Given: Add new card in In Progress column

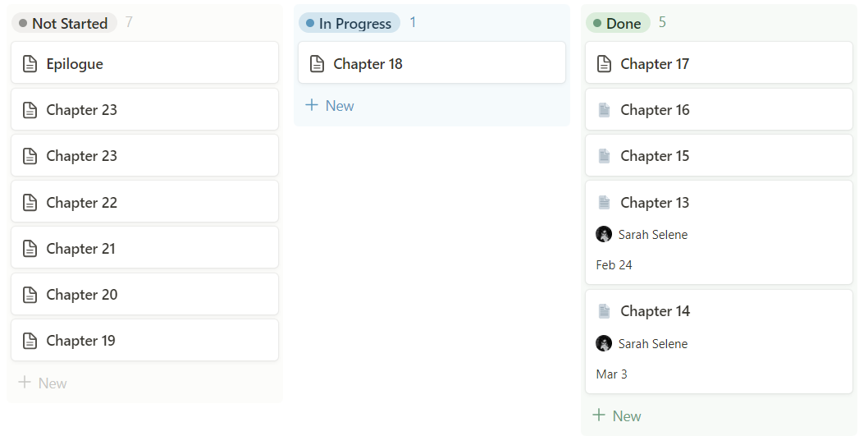Looking at the screenshot, I should coord(330,106).
